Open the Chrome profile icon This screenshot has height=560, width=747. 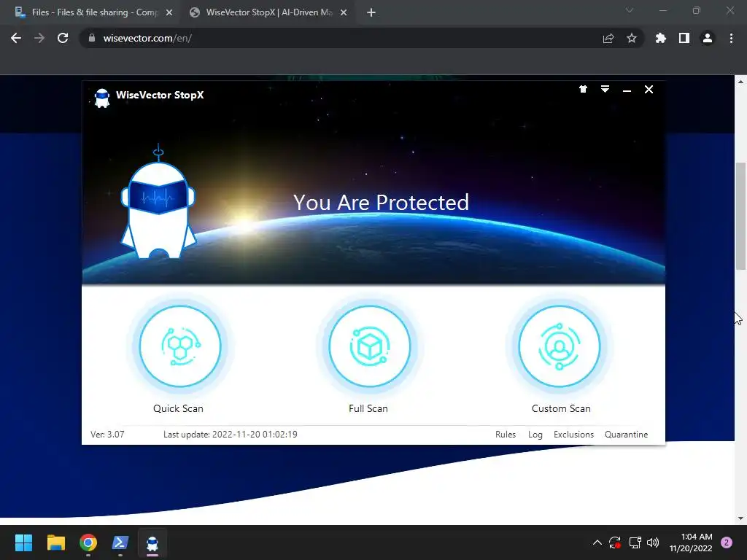[x=708, y=38]
